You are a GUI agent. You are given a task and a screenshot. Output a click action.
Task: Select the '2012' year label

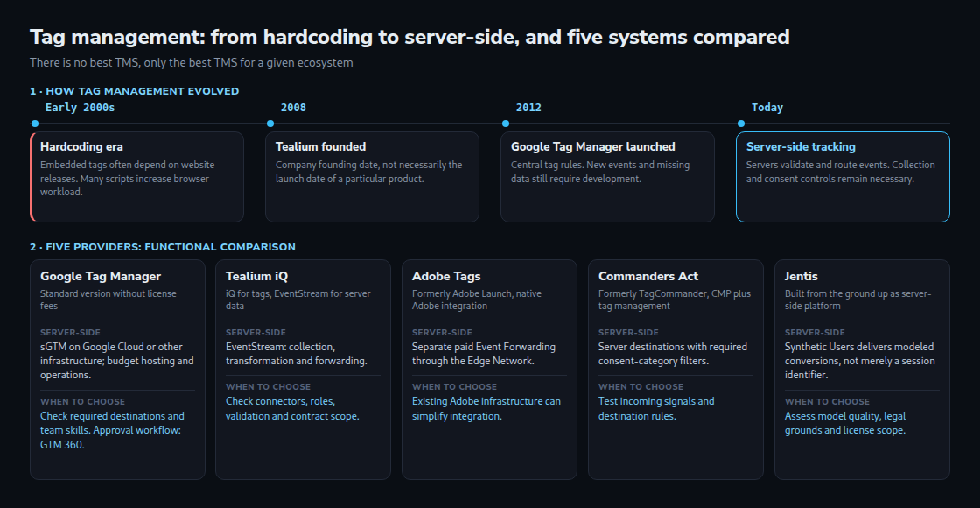click(528, 108)
